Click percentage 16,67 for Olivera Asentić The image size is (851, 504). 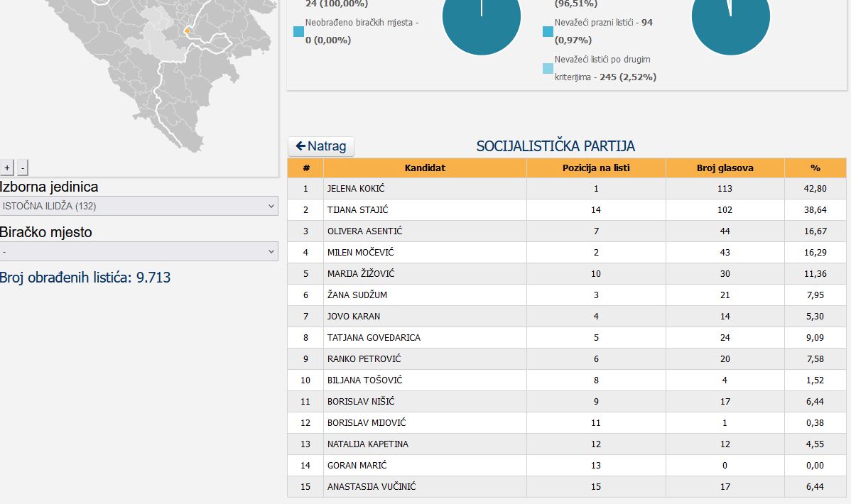point(815,231)
